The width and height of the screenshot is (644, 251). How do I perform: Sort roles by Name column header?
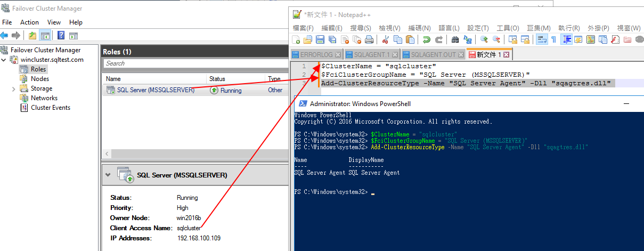[155, 79]
